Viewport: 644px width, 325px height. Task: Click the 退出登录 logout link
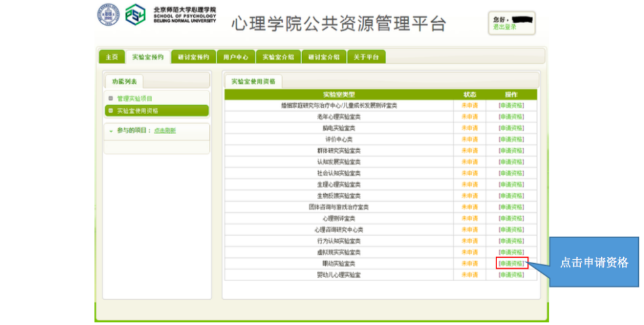(504, 27)
